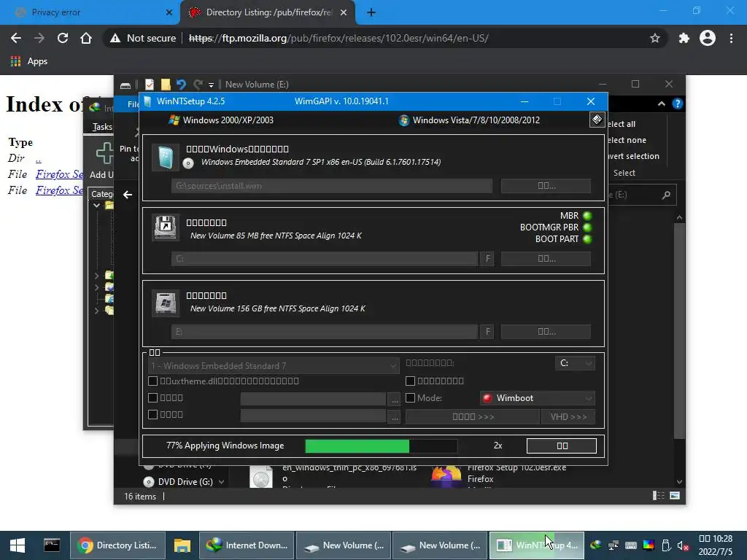Switch Explorer to details view icon

click(659, 496)
